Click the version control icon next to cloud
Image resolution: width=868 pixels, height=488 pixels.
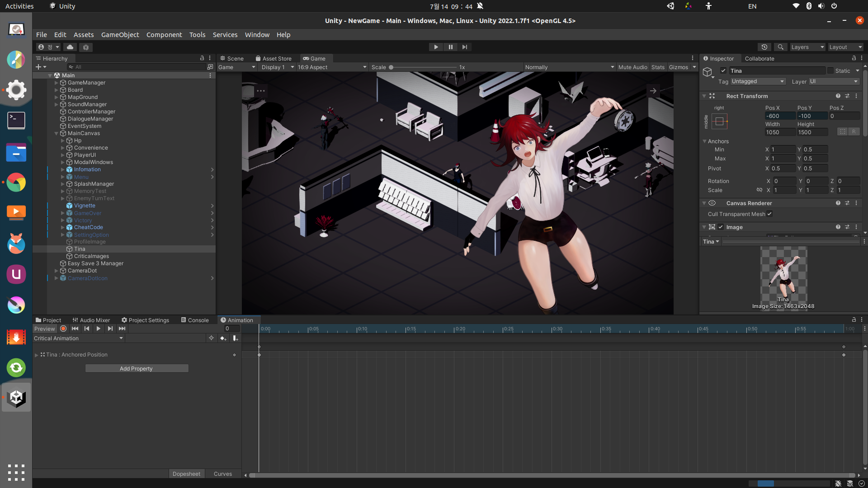pyautogui.click(x=86, y=47)
